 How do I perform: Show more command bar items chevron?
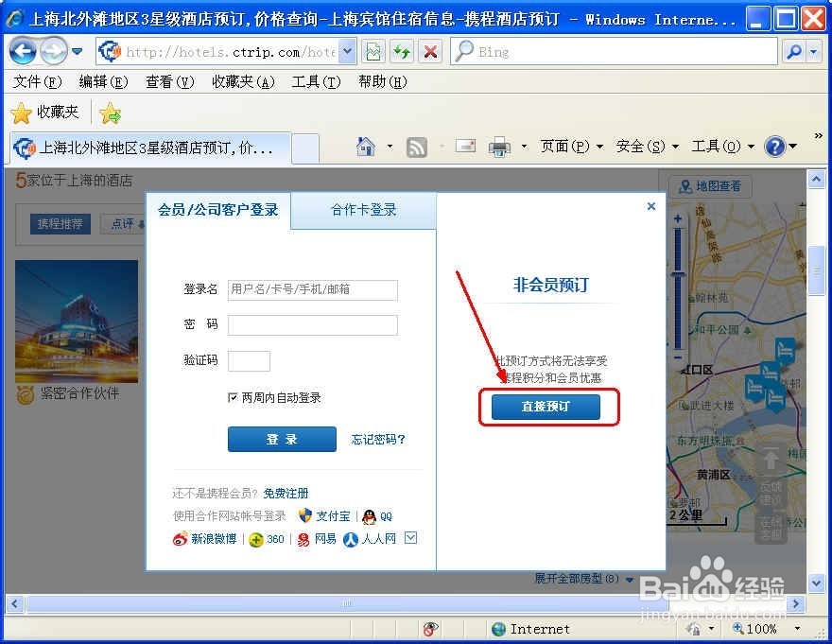(x=818, y=136)
